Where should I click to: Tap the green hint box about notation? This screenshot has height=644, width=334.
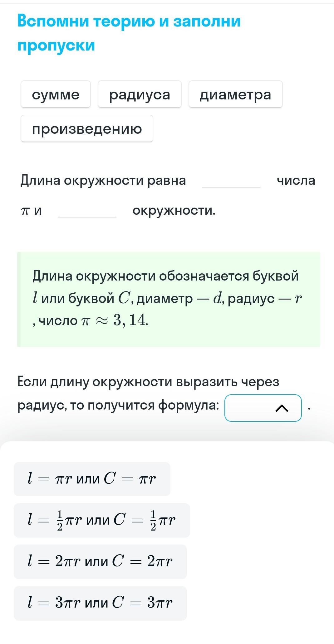pyautogui.click(x=169, y=299)
